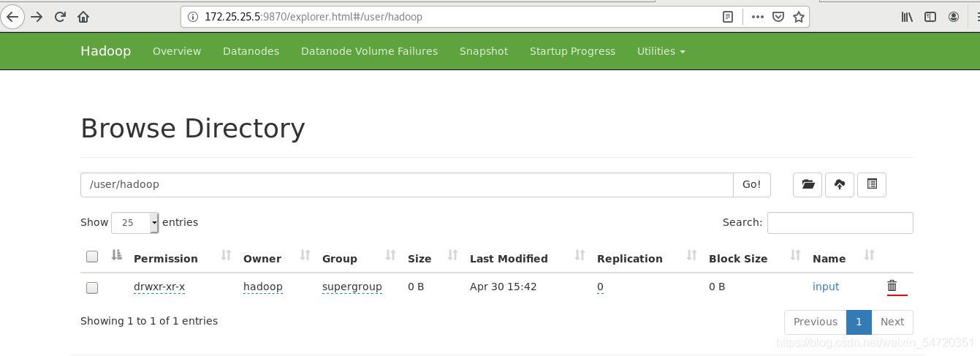Viewport: 980px width, 356px height.
Task: Sort by the first icon column
Action: coord(117,255)
